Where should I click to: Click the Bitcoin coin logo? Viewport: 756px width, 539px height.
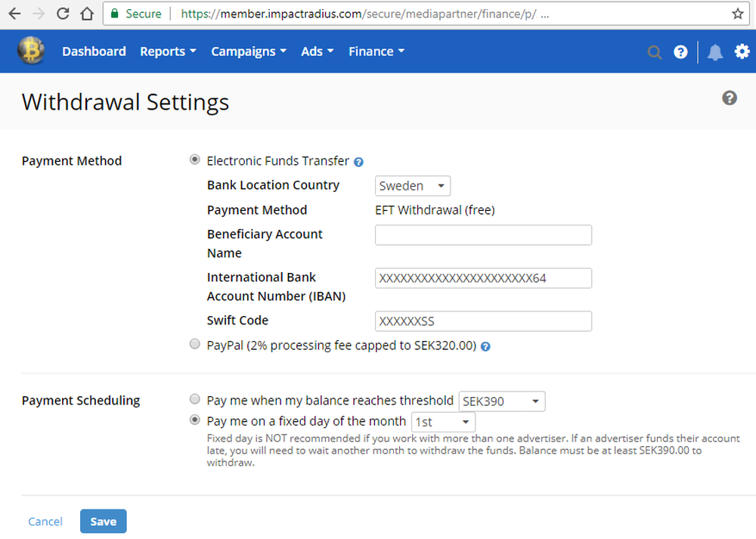[x=31, y=50]
